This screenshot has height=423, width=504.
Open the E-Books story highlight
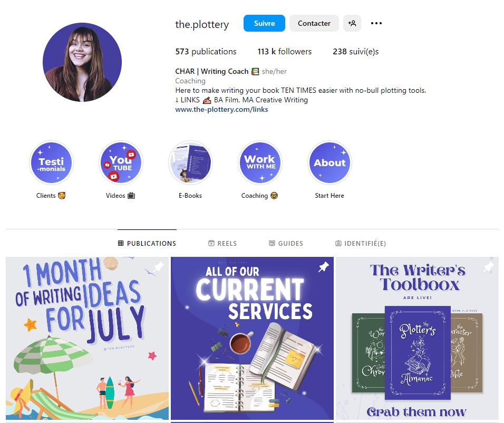190,163
